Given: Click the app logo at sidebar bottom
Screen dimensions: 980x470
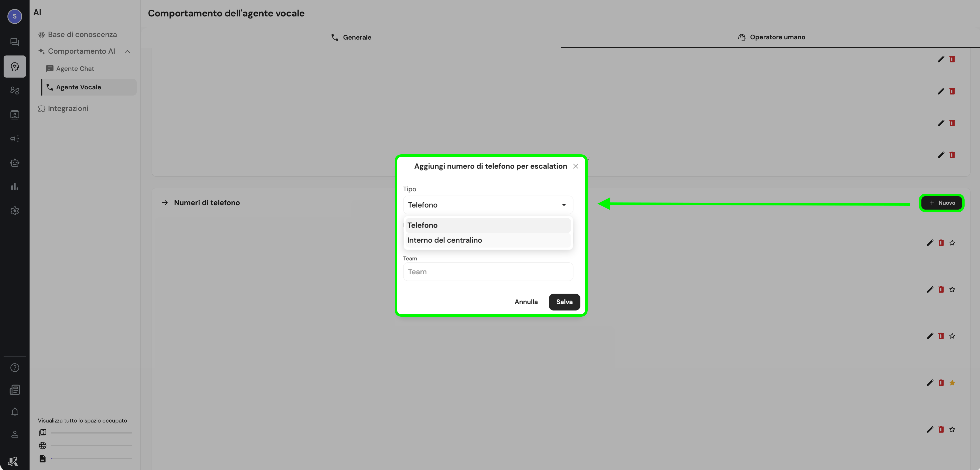Looking at the screenshot, I should [13, 461].
